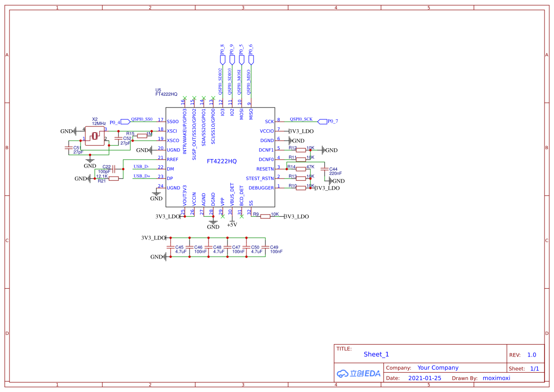Click the C44 220nF capacitor symbol
554x392 pixels.
[324, 169]
